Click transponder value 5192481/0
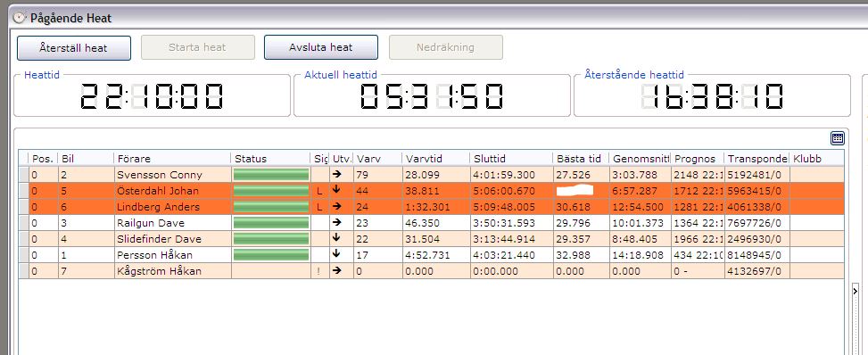 tap(755, 175)
